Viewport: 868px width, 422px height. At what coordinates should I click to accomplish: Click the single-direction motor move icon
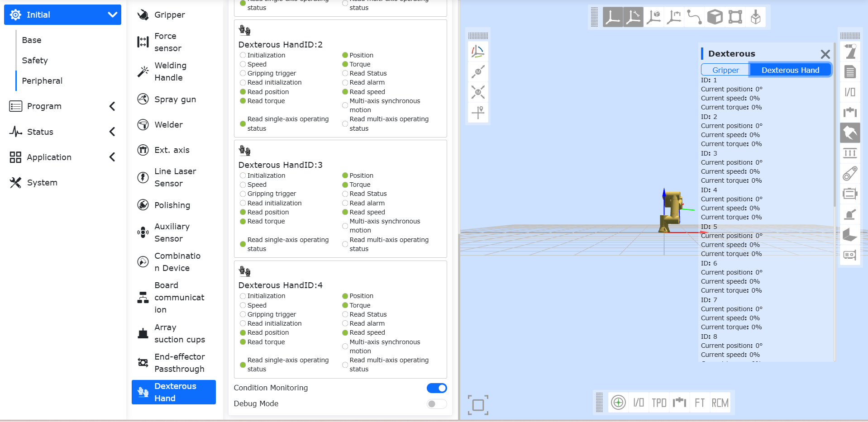click(478, 71)
